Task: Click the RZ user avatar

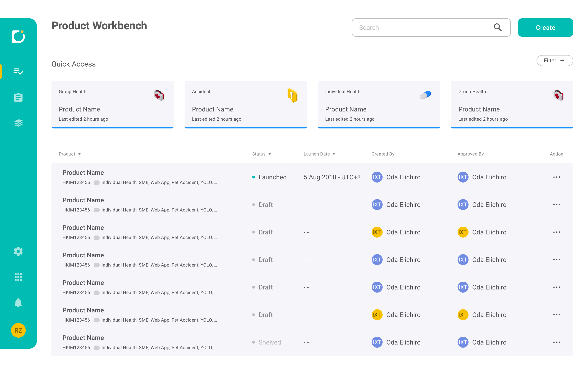Action: tap(18, 330)
